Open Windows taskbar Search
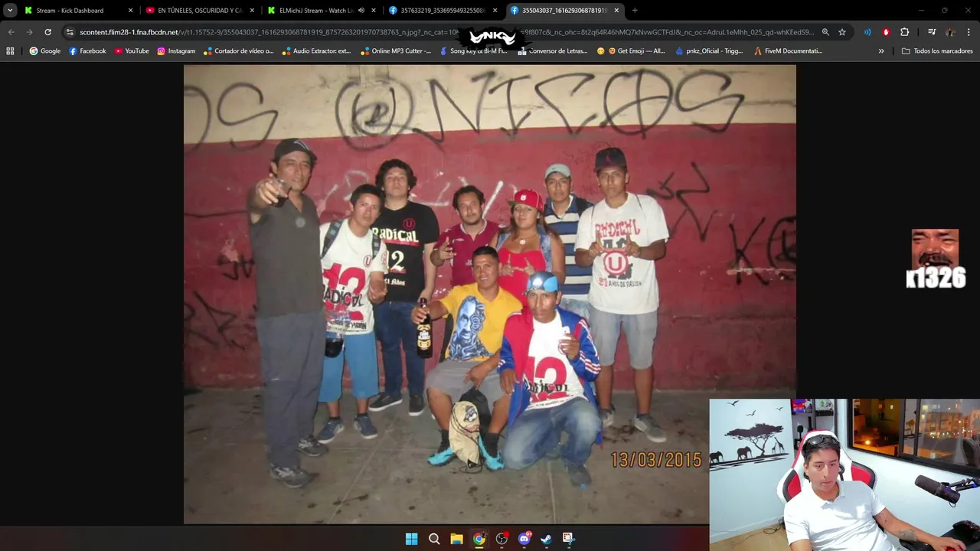This screenshot has height=551, width=980. pyautogui.click(x=434, y=539)
